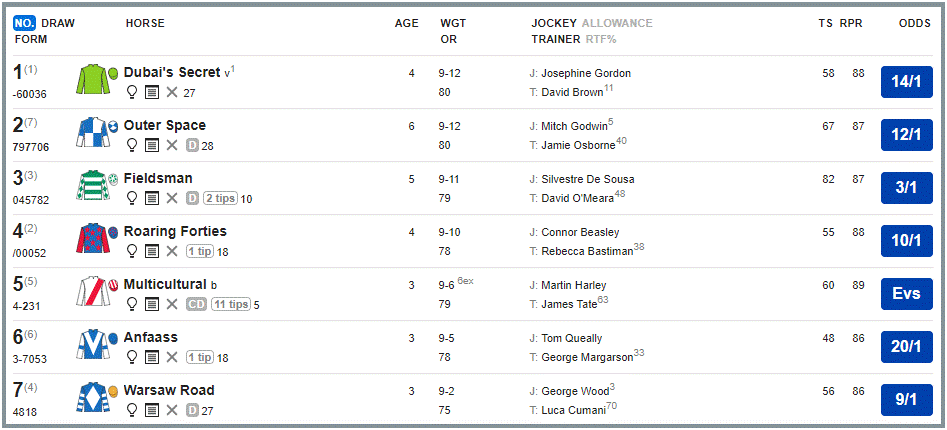Viewport: 947px width, 430px height.
Task: Click the X icon under Anfaass
Action: 172,357
